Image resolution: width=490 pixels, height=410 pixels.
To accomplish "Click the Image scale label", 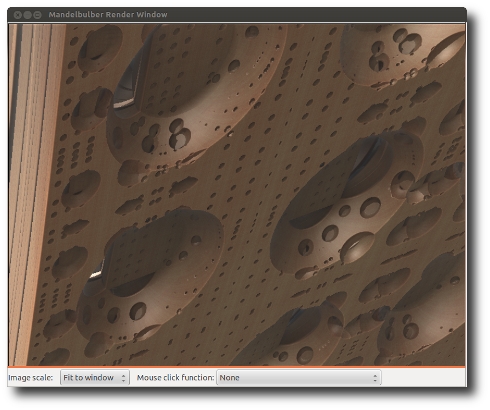I will (31, 378).
